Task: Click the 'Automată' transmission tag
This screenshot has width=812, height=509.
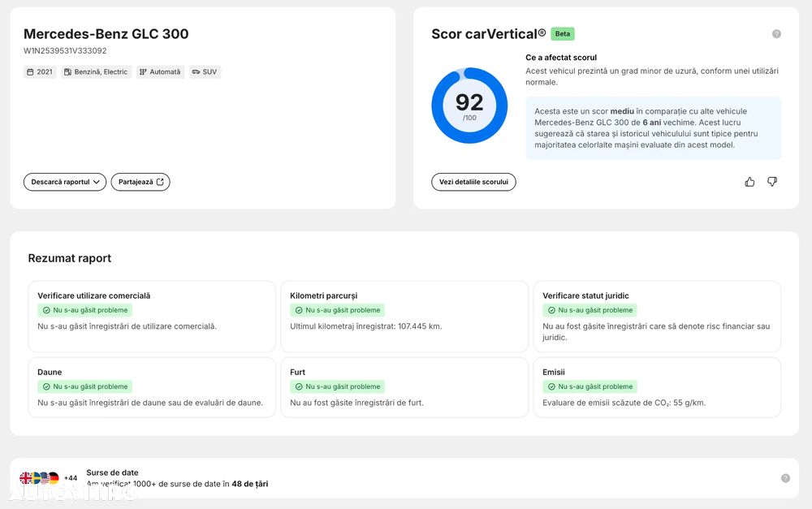Action: pyautogui.click(x=161, y=72)
